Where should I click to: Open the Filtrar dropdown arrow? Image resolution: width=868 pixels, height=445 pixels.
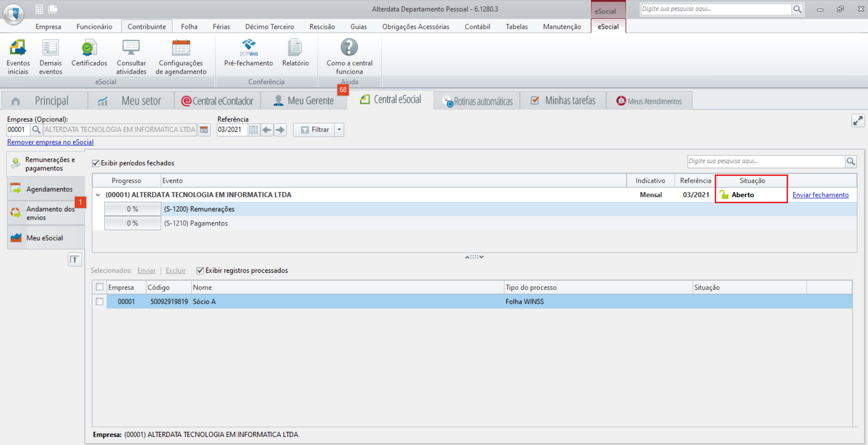point(339,130)
